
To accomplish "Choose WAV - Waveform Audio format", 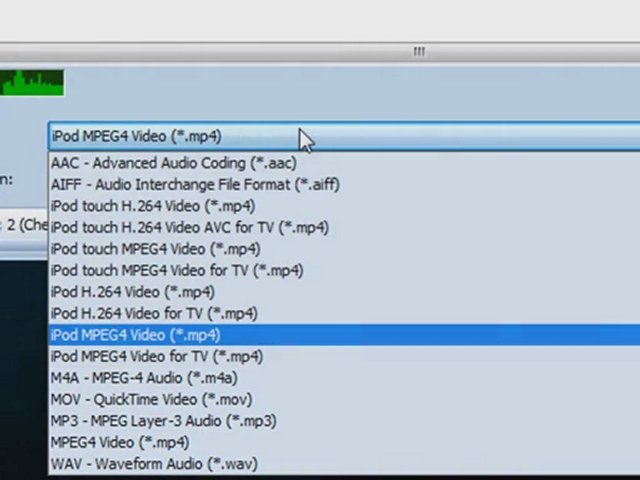I will click(153, 464).
